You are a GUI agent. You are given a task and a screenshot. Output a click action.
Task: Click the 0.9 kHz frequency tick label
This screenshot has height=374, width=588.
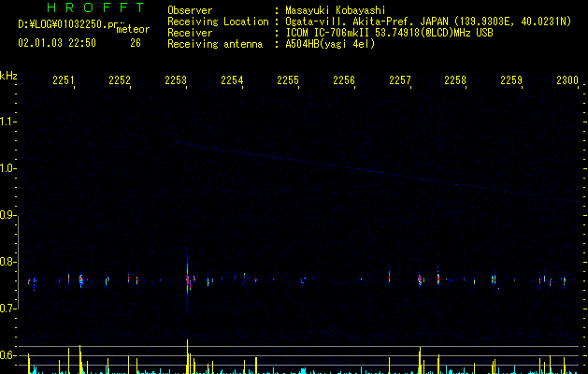[7, 215]
